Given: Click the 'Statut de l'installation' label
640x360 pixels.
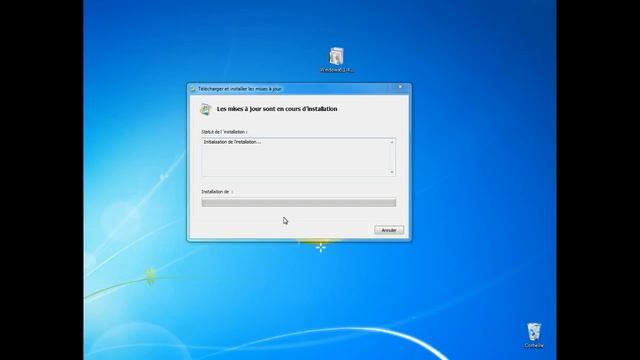Looking at the screenshot, I should [224, 132].
